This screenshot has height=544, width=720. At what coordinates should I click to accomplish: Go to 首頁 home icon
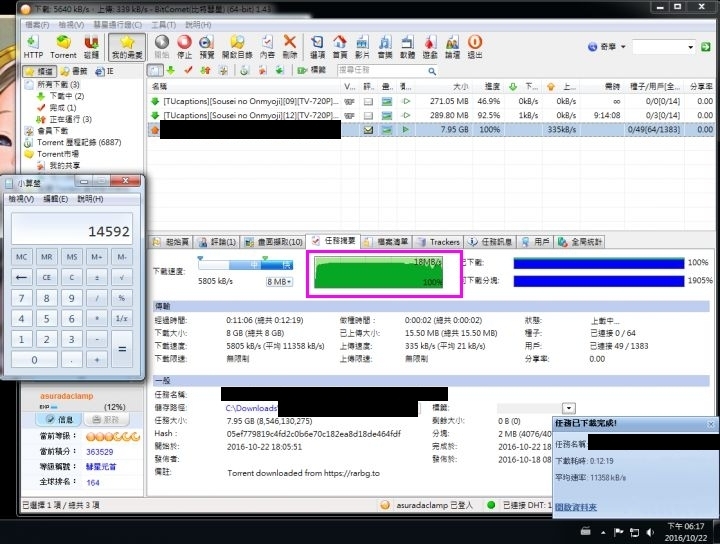(x=340, y=47)
